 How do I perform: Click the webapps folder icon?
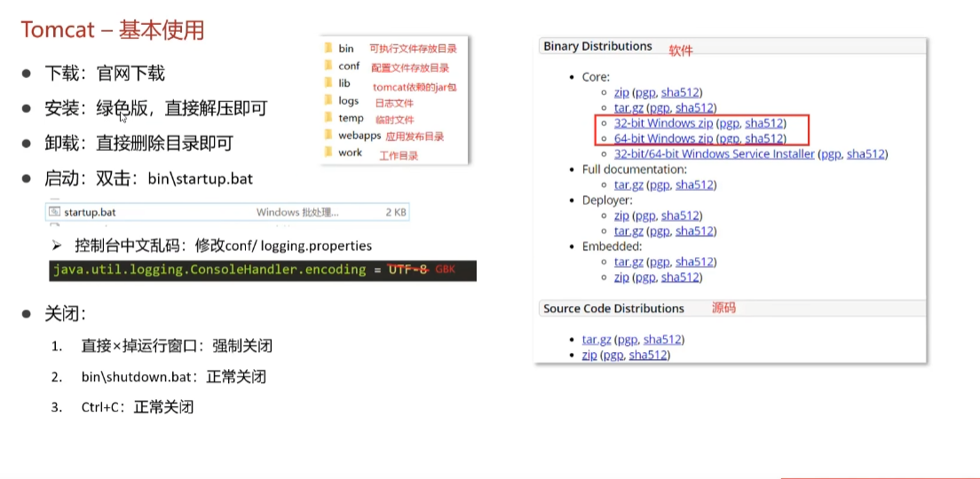click(328, 135)
